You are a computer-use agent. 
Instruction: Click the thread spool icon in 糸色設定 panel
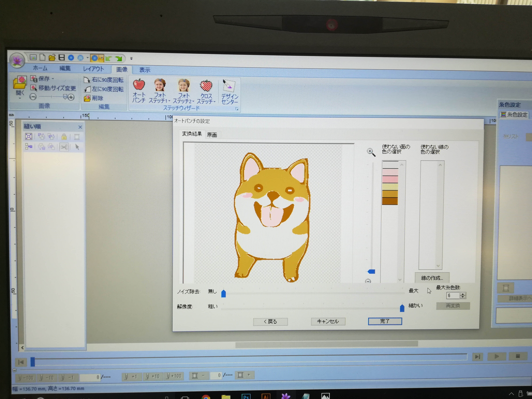tap(506, 288)
